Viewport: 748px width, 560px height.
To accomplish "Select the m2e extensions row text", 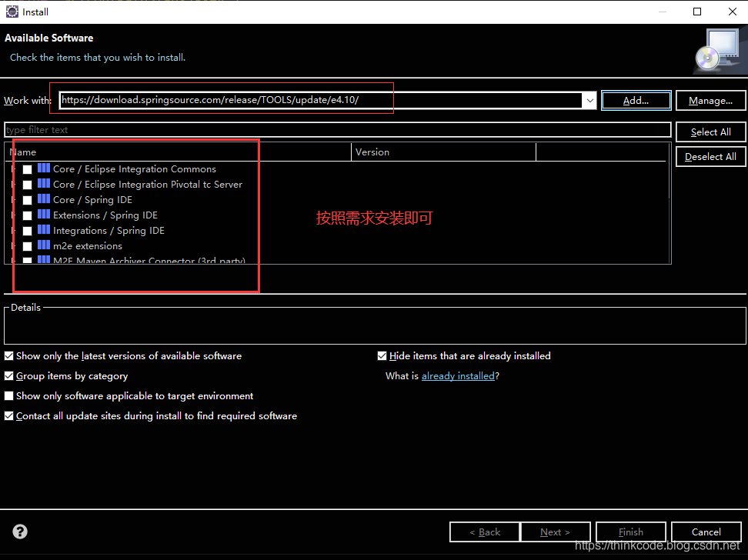I will 88,245.
